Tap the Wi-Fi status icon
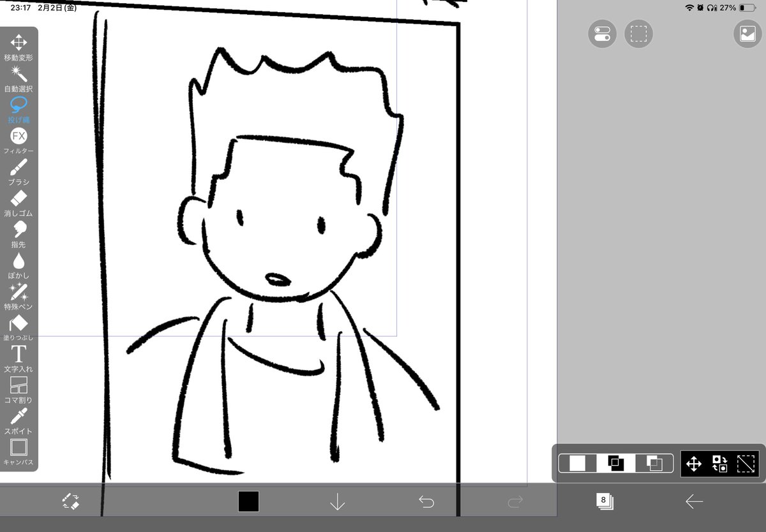The height and width of the screenshot is (532, 766). tap(689, 8)
